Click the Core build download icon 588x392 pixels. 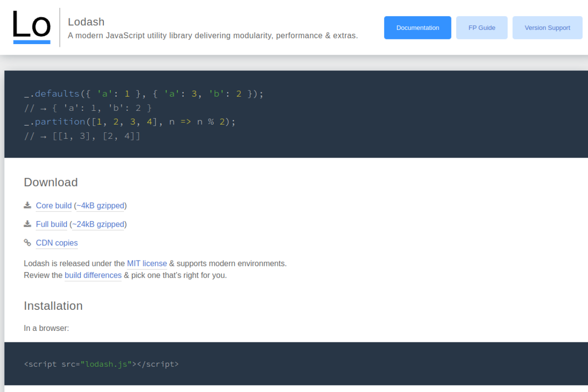[x=28, y=205]
